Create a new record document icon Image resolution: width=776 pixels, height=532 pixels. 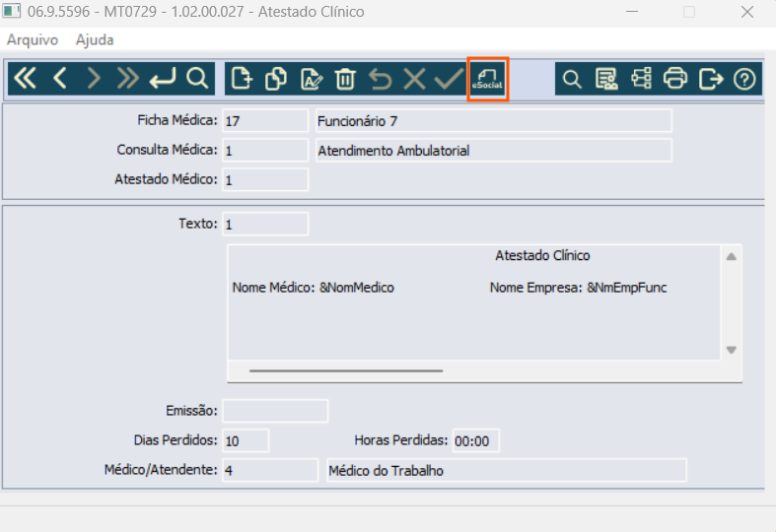tap(242, 79)
